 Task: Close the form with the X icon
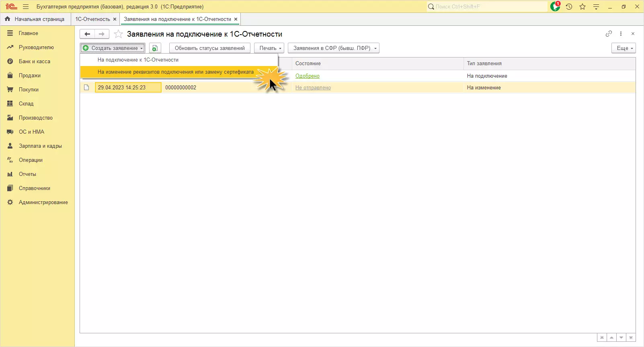click(x=633, y=34)
